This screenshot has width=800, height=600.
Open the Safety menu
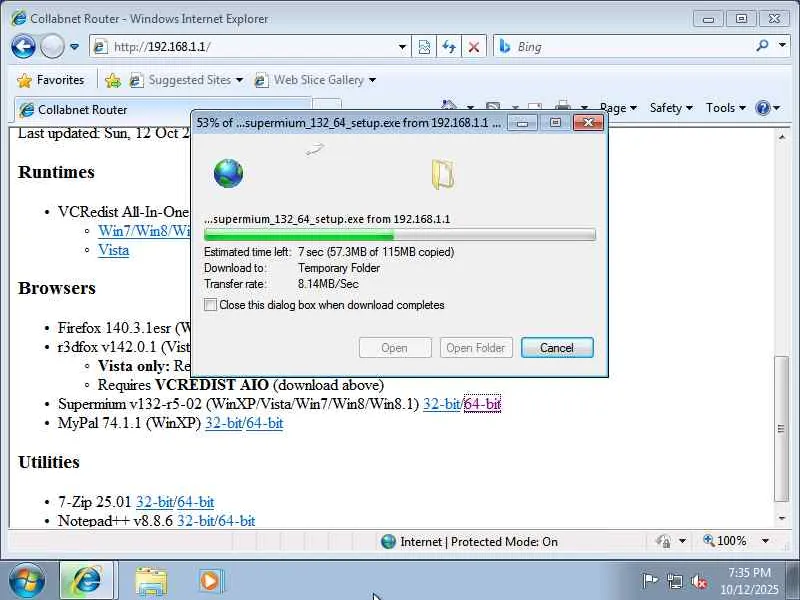(671, 108)
